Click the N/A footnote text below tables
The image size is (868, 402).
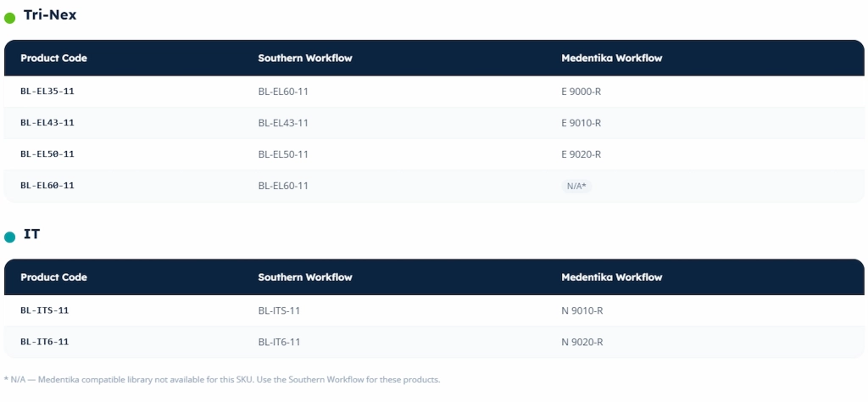pos(222,380)
